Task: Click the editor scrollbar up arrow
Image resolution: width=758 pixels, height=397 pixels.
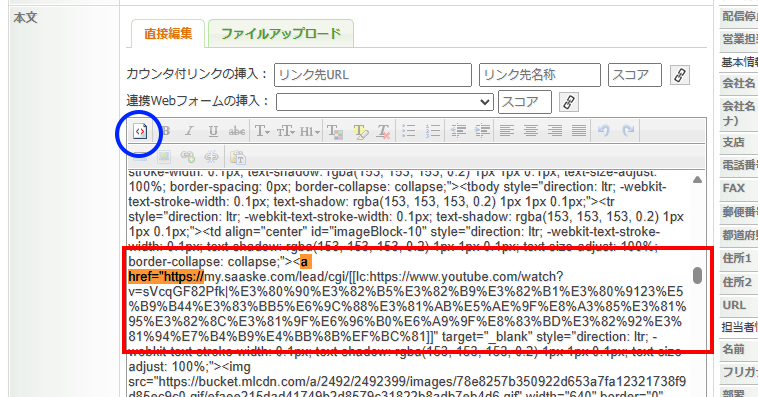Action: (697, 180)
